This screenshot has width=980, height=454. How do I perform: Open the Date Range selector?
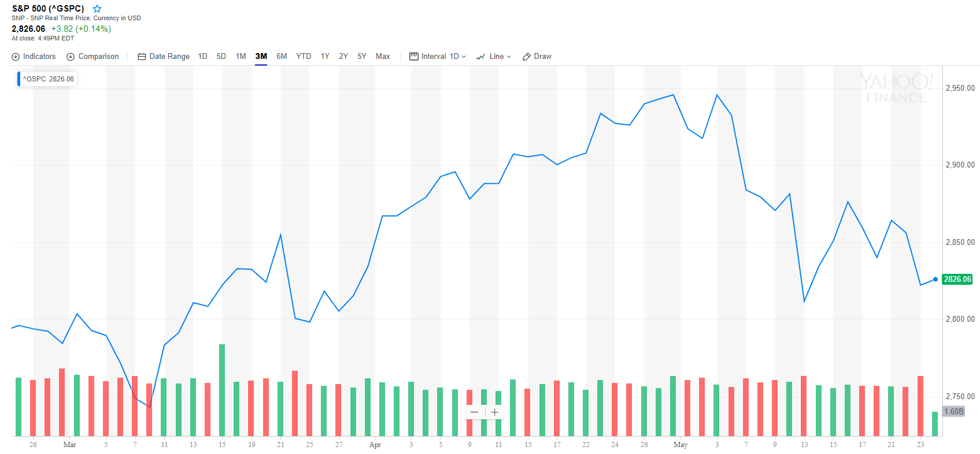coord(169,56)
